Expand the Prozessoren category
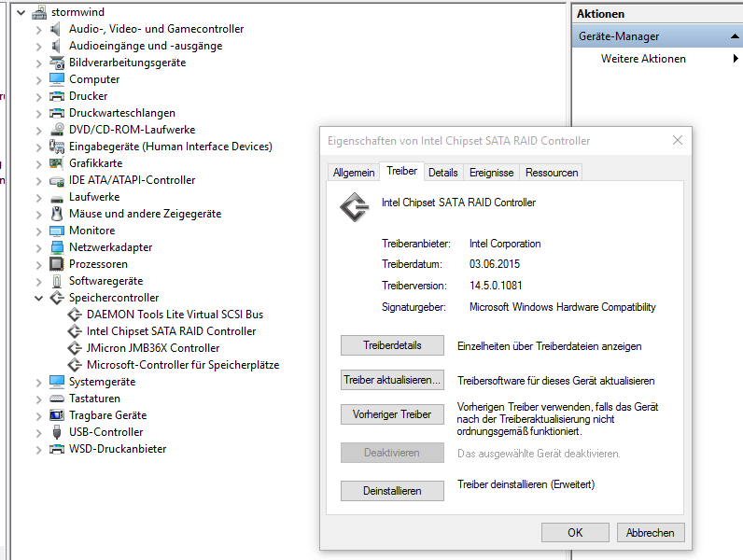This screenshot has height=560, width=743. [39, 264]
